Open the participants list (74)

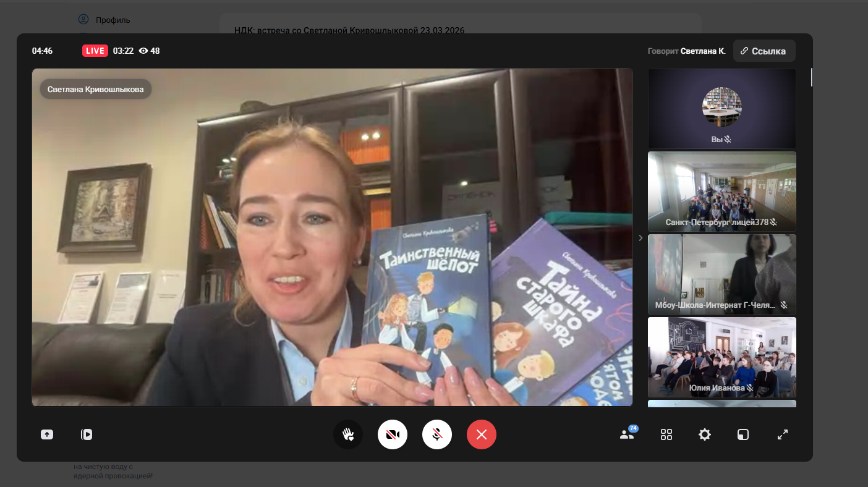[627, 434]
